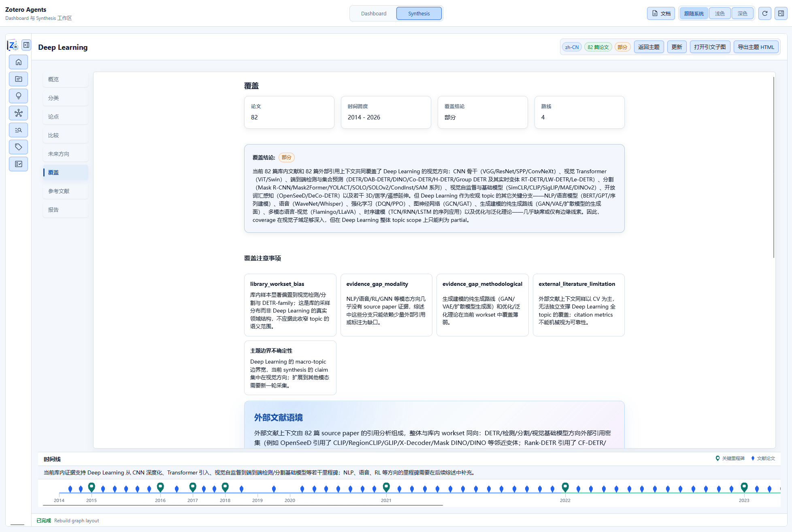Click 打开引文子图 button
This screenshot has height=532, width=792.
click(x=710, y=47)
